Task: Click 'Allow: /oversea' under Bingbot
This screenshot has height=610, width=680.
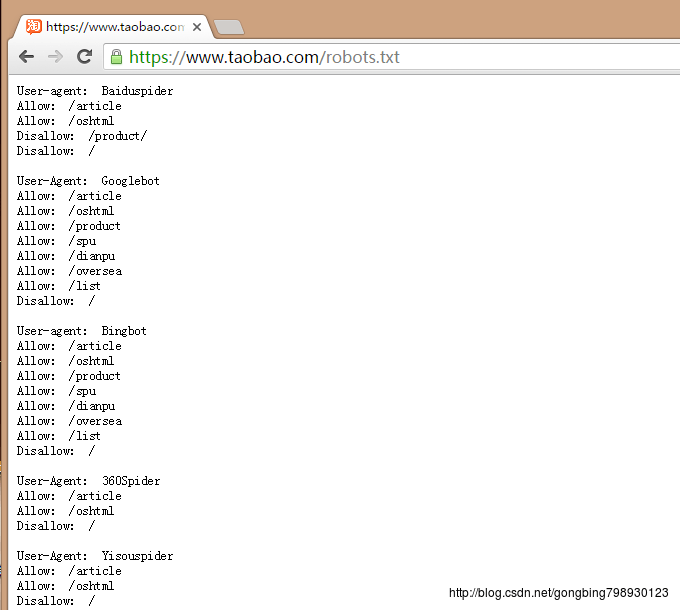Action: (69, 421)
